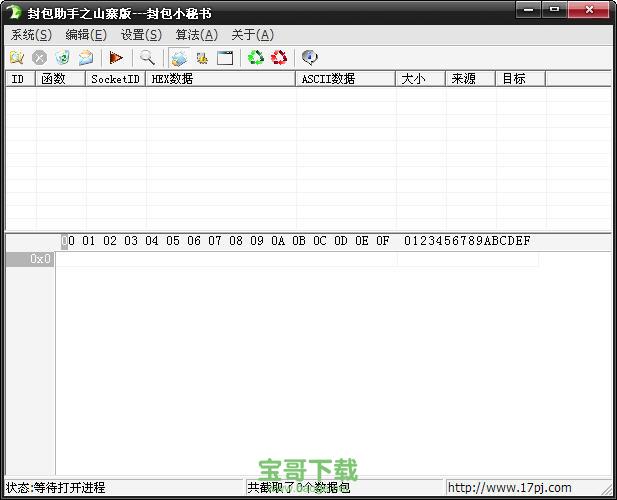Open the 设置(S) menu
The width and height of the screenshot is (617, 500).
pos(141,35)
